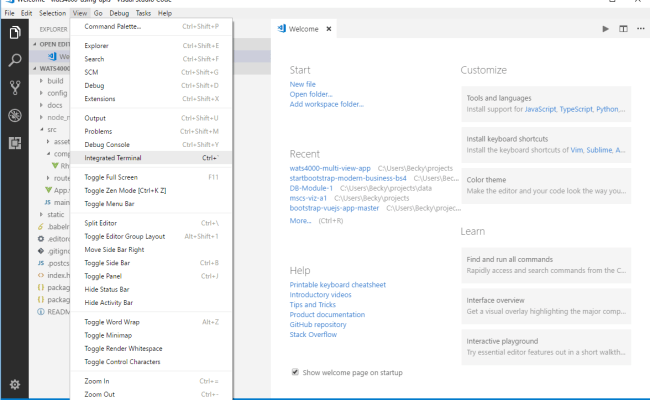Click the babel icon beside .babelrc file
The height and width of the screenshot is (400, 650).
41,227
